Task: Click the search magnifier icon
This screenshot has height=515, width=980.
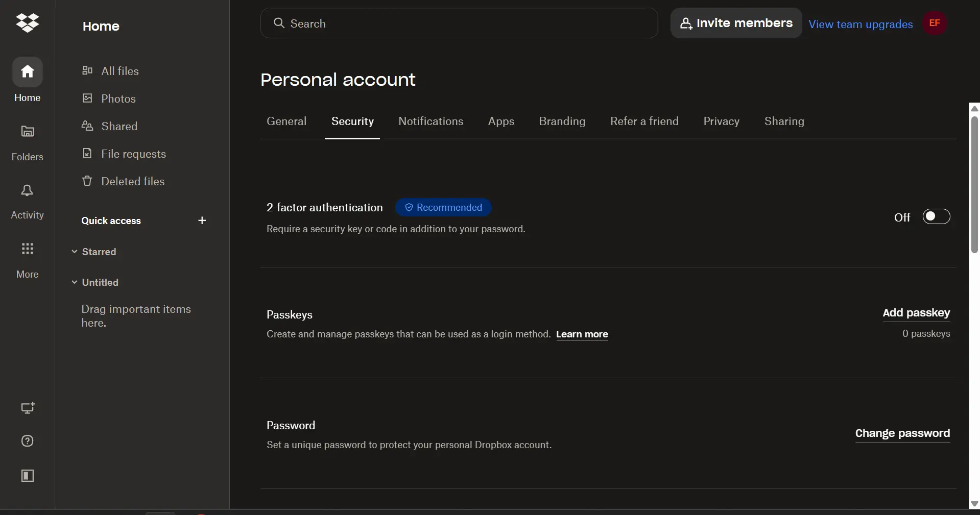Action: click(279, 23)
